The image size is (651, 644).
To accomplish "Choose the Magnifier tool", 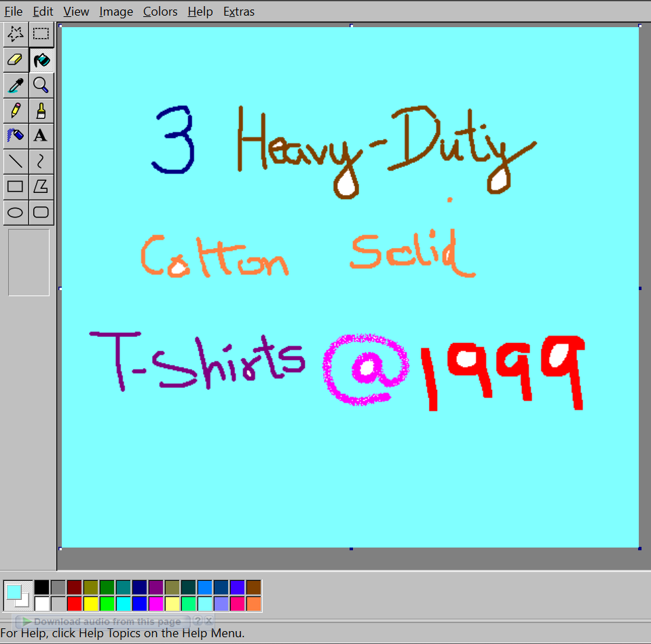I will pyautogui.click(x=41, y=85).
